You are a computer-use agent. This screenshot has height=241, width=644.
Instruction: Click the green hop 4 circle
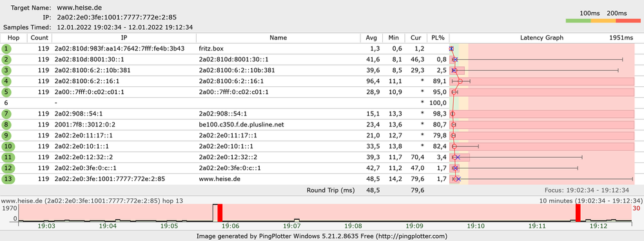pos(6,81)
